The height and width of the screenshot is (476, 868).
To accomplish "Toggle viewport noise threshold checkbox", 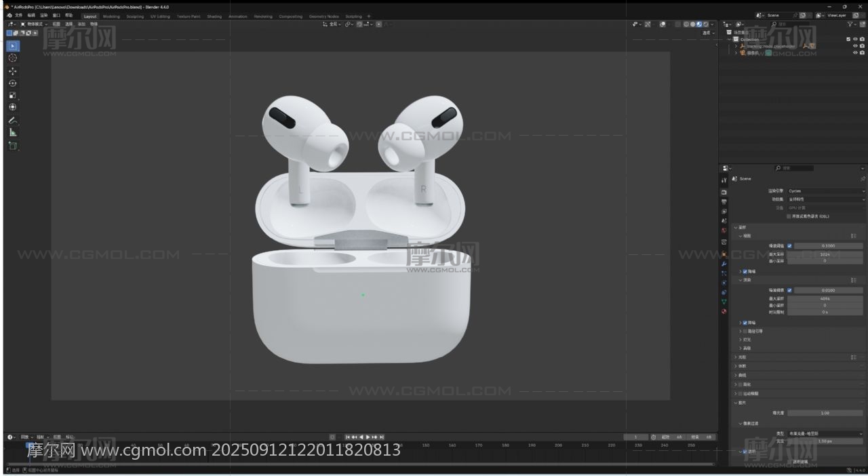I will (x=789, y=245).
